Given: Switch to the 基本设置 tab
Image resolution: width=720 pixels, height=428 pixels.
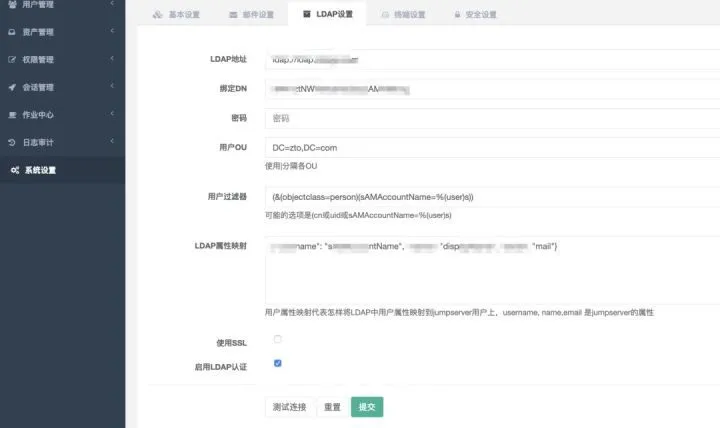Looking at the screenshot, I should click(176, 15).
